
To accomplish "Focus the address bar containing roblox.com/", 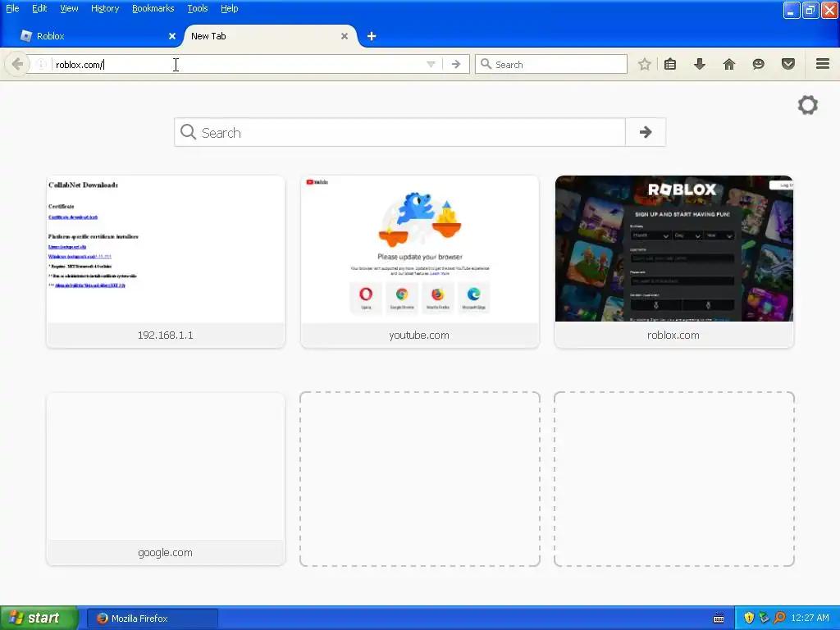I will click(239, 64).
